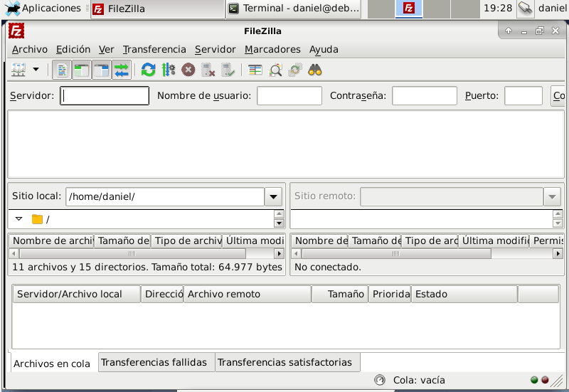The image size is (569, 392).
Task: Click the disconnect from server icon
Action: click(208, 70)
